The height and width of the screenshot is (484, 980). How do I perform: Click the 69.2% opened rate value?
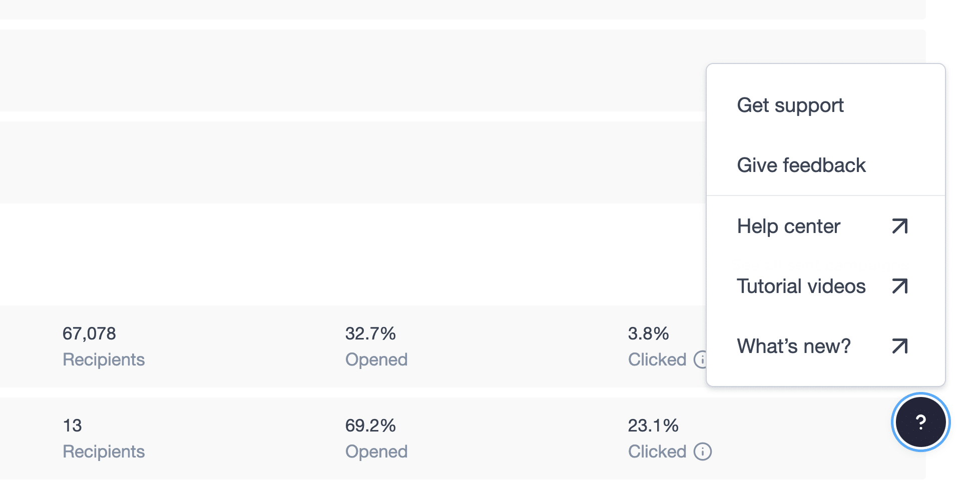pos(370,425)
